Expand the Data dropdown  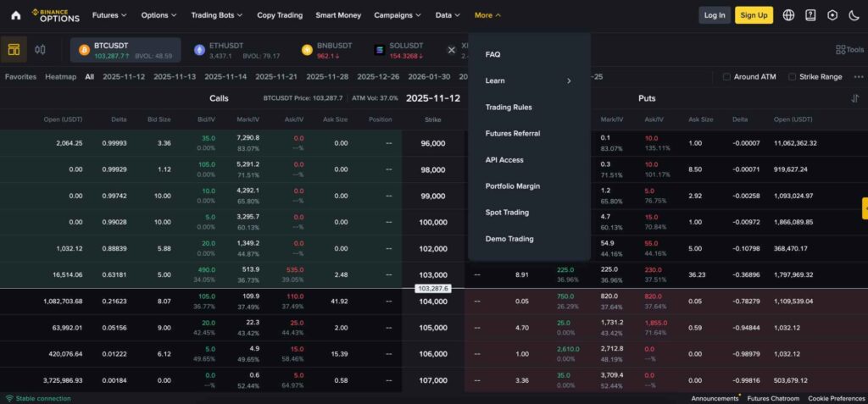coord(448,15)
